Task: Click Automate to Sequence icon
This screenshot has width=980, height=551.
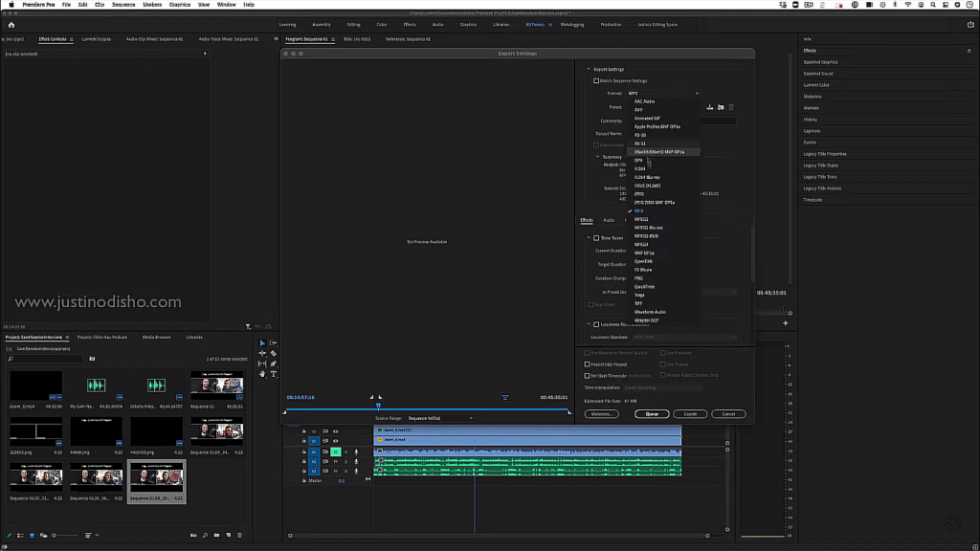Action: [x=193, y=536]
